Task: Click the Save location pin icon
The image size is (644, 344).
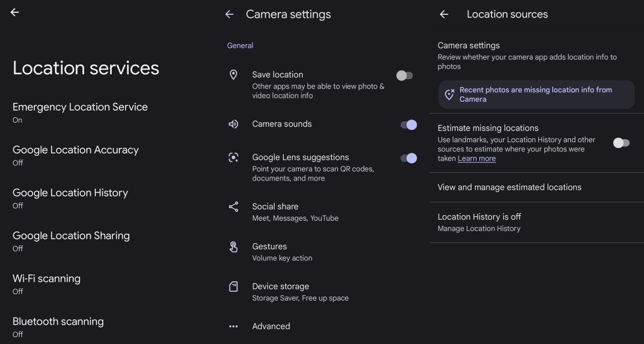Action: (233, 74)
